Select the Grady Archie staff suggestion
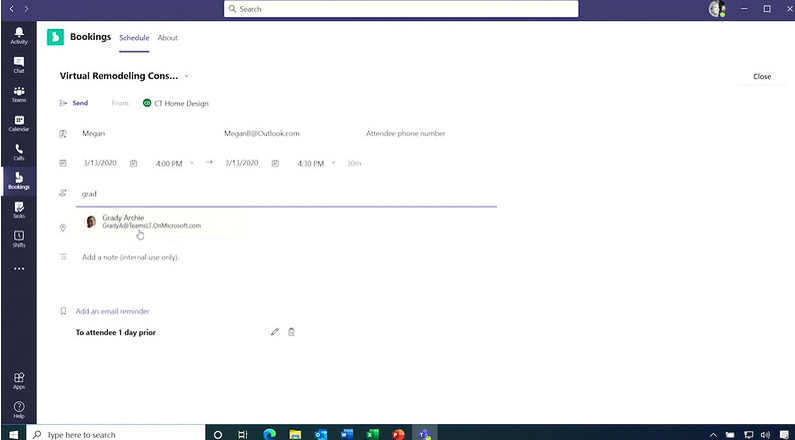The height and width of the screenshot is (440, 795). coord(161,222)
